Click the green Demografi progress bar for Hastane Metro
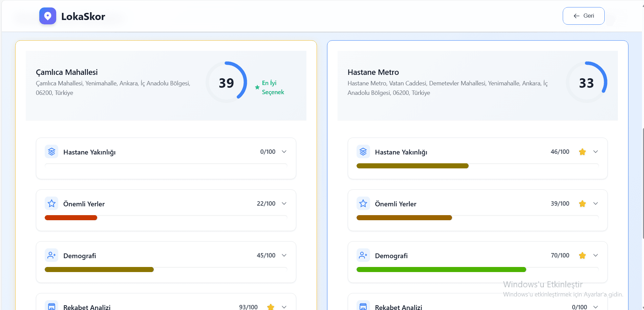The image size is (644, 310). pos(441,270)
